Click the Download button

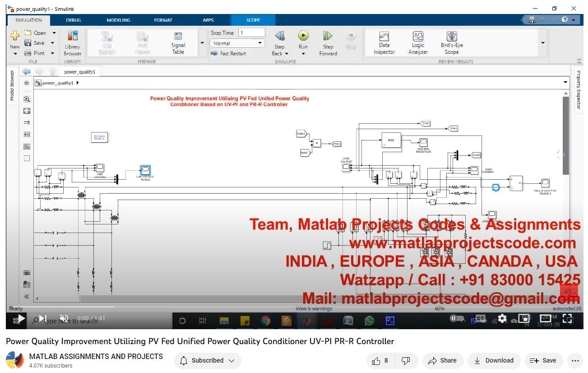point(494,360)
